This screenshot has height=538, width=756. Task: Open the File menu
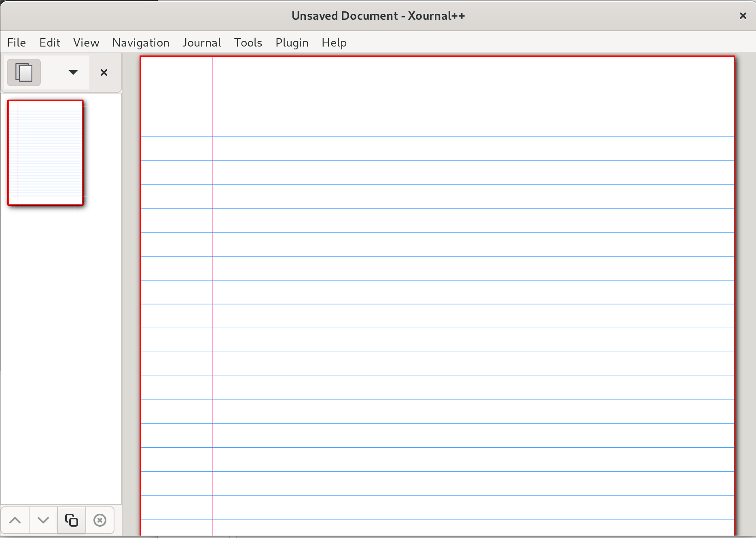pos(17,43)
